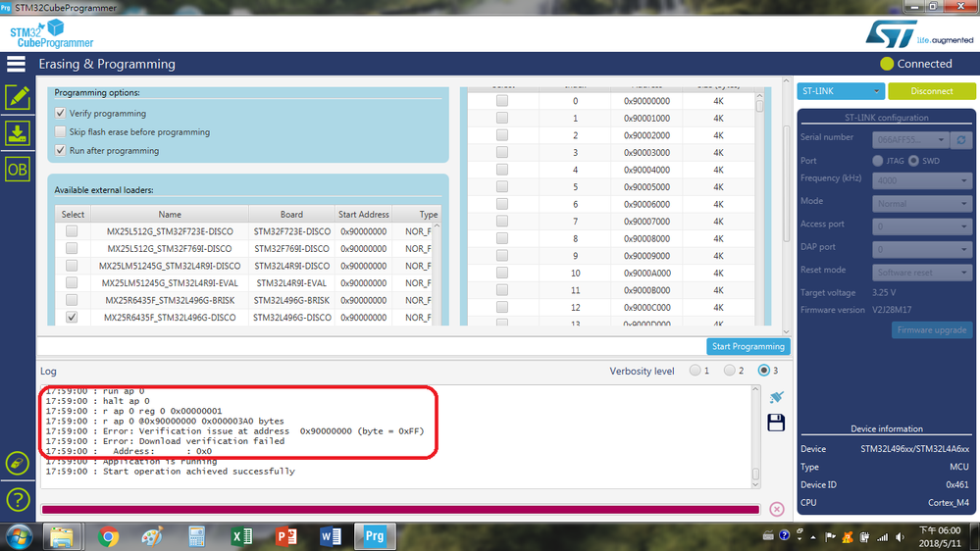Click the Action Center flag tray icon
Viewport: 980px width, 551px height.
(830, 536)
